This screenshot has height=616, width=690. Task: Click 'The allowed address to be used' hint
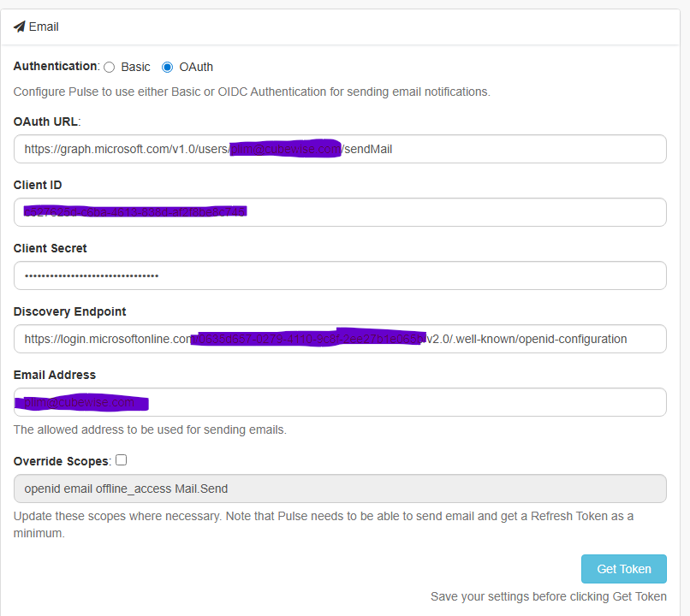point(150,429)
